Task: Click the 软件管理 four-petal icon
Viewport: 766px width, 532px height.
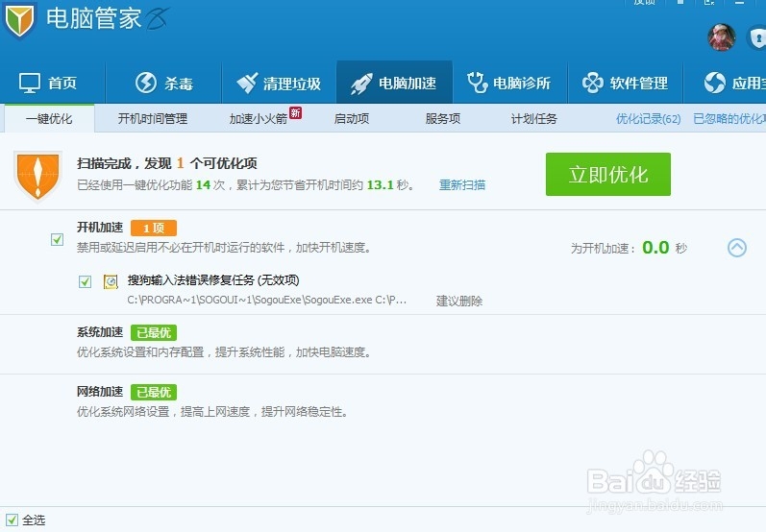Action: coord(593,83)
